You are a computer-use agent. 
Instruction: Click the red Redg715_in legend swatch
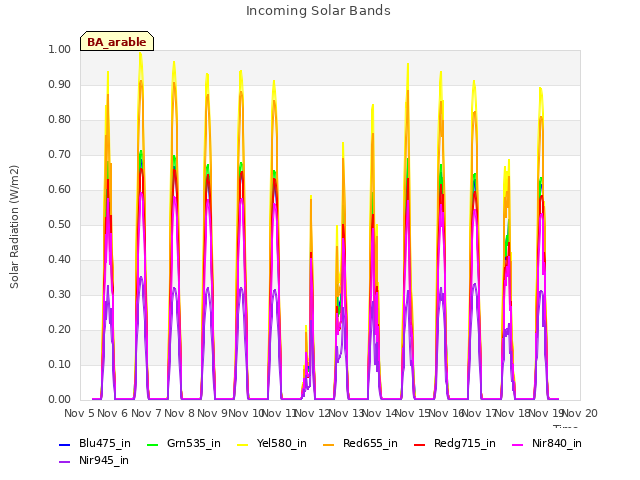click(420, 444)
